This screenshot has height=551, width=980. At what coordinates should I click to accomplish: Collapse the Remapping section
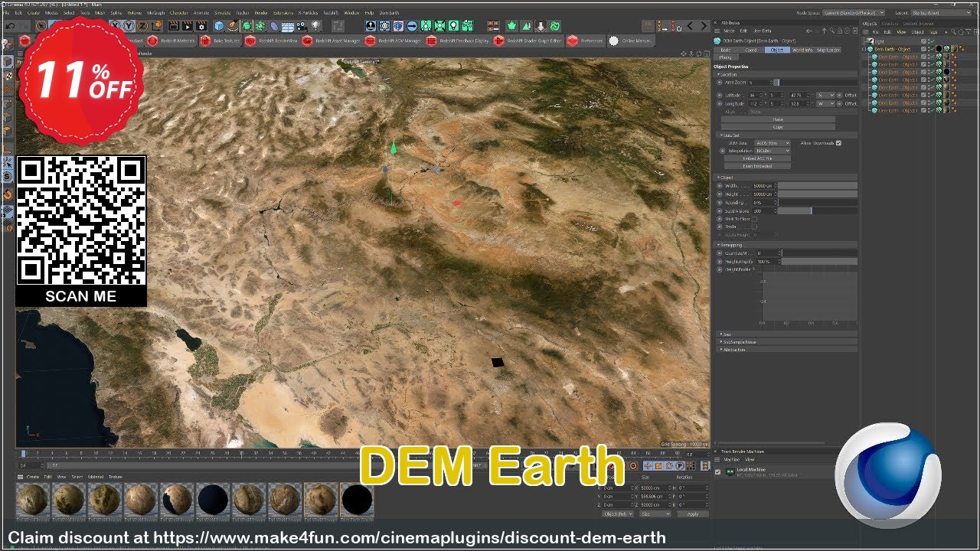click(718, 245)
